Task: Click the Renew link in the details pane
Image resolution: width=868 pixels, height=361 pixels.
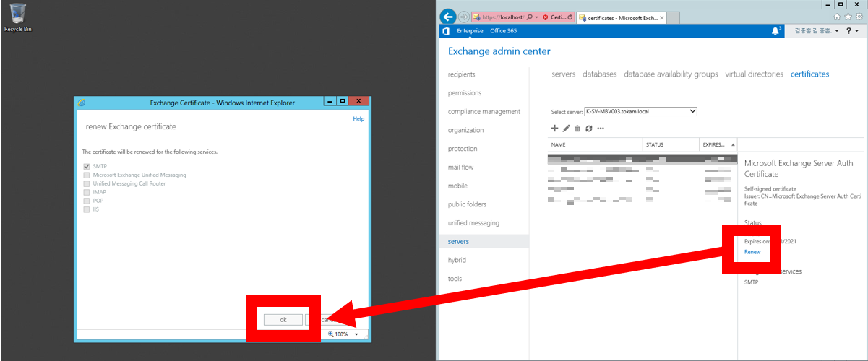Action: click(752, 252)
